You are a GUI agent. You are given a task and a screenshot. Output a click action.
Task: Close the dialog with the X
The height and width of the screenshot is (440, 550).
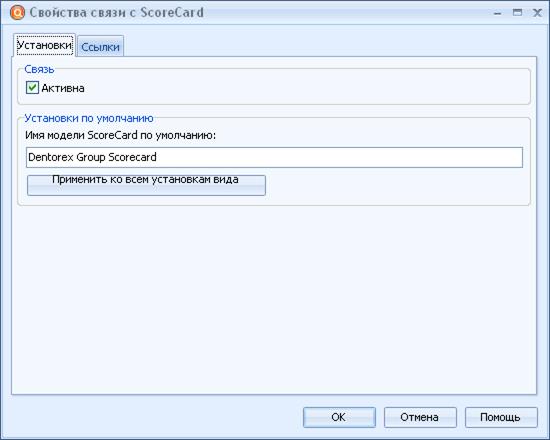pos(537,13)
